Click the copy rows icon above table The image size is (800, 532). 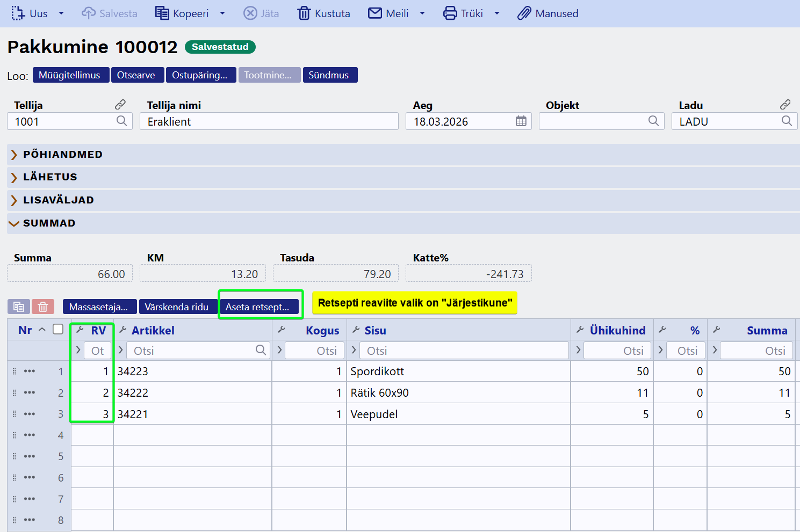click(19, 307)
